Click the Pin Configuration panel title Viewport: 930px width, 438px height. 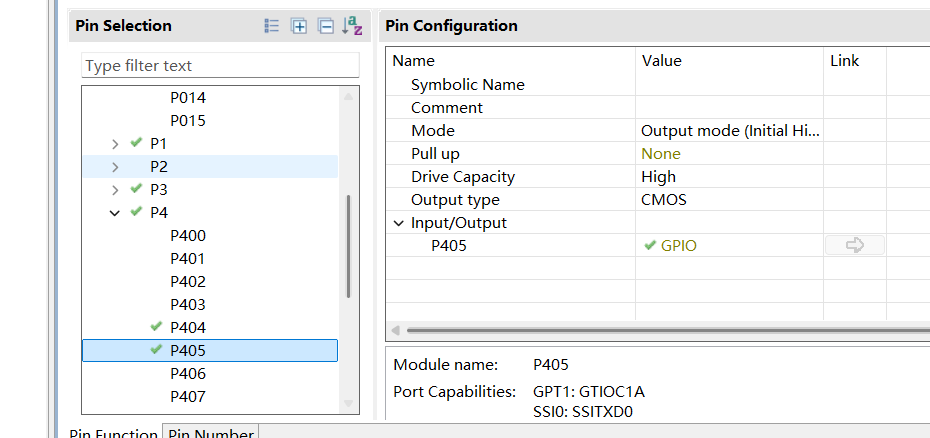pos(451,26)
